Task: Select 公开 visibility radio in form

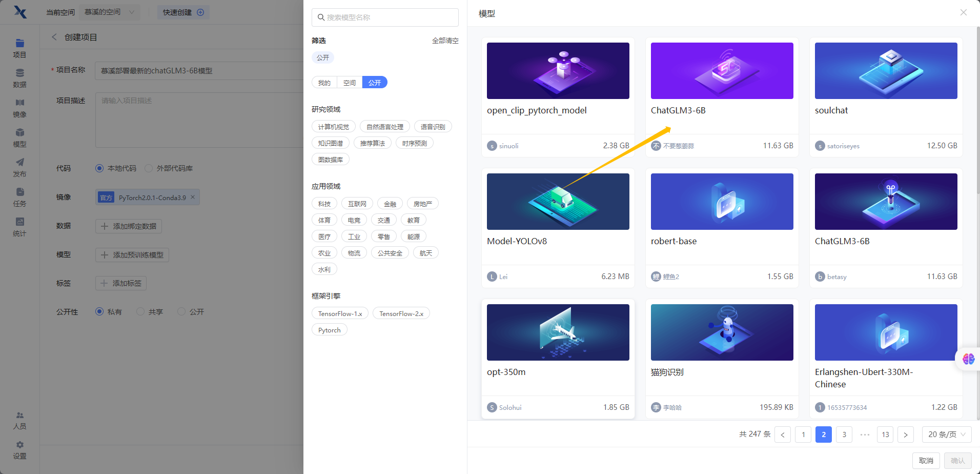Action: tap(181, 312)
